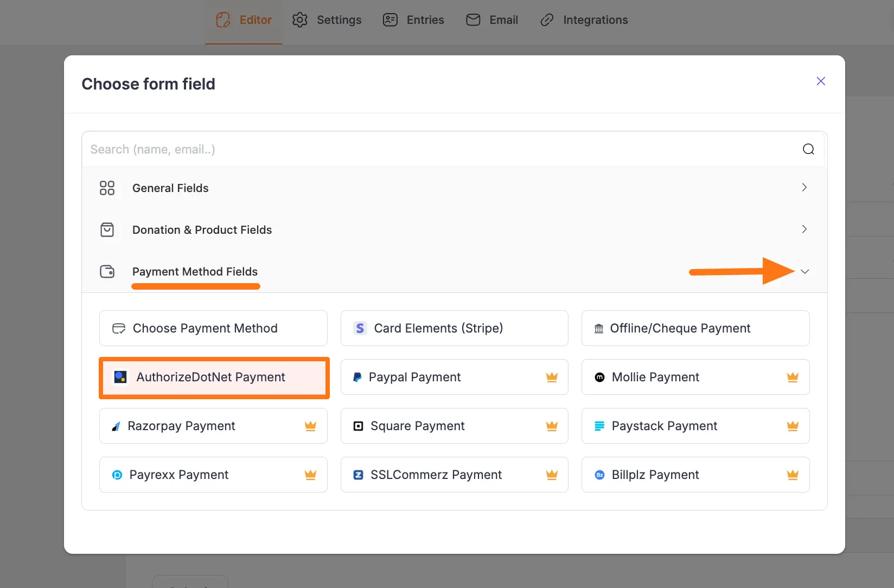Expand the General Fields section
This screenshot has height=588, width=894.
pos(804,188)
